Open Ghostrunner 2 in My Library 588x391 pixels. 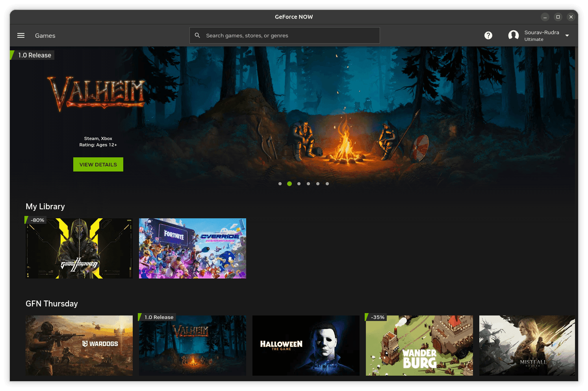pyautogui.click(x=79, y=248)
